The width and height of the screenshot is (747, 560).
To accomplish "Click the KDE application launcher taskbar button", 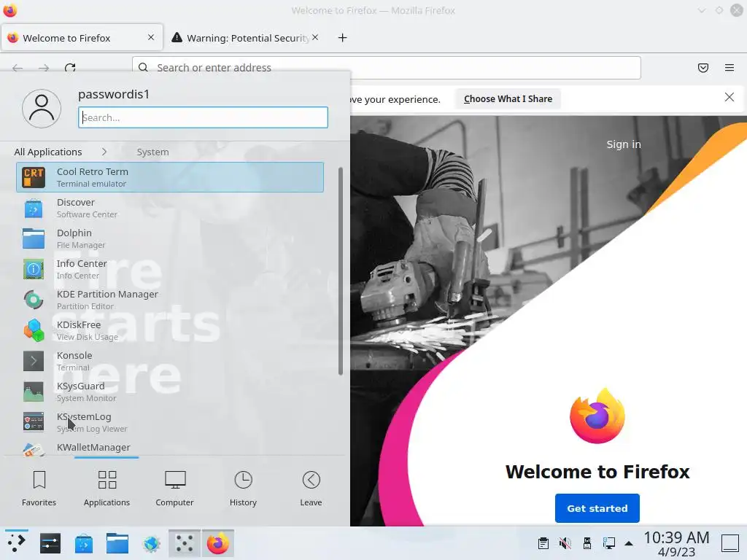I will (x=16, y=542).
